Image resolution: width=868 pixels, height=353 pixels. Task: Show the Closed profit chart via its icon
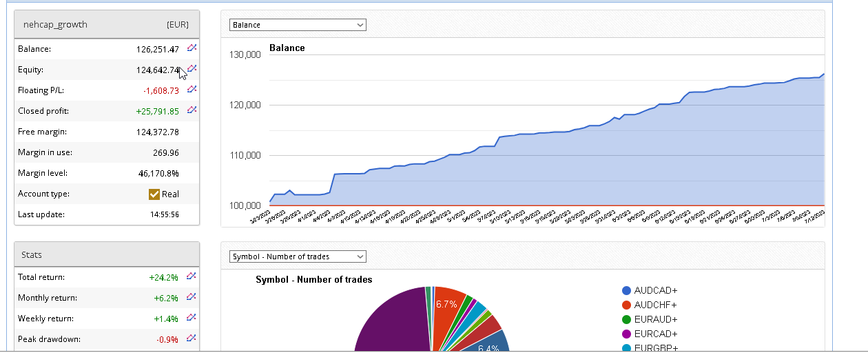point(192,110)
